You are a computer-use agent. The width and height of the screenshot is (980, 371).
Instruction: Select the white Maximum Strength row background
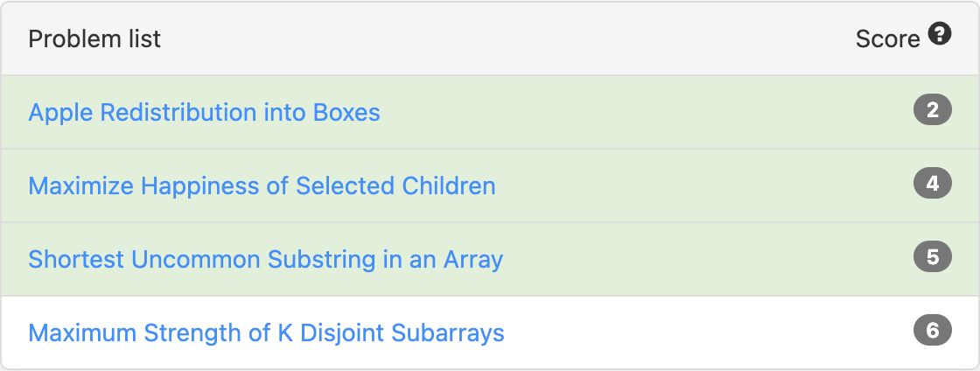point(490,332)
